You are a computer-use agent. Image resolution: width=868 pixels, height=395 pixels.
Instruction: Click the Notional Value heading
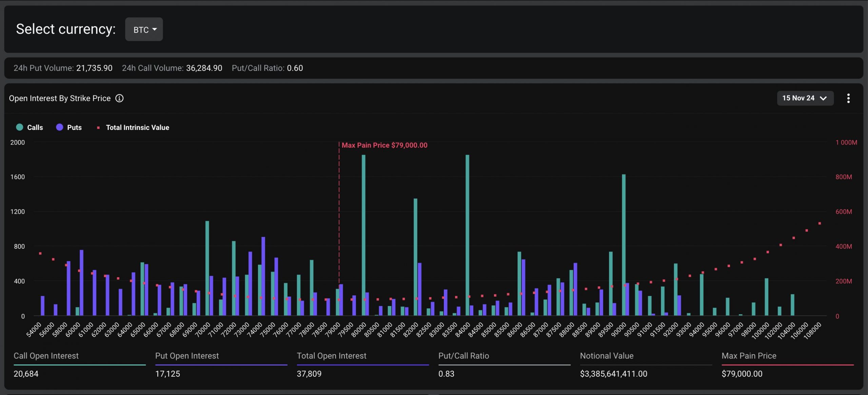607,356
